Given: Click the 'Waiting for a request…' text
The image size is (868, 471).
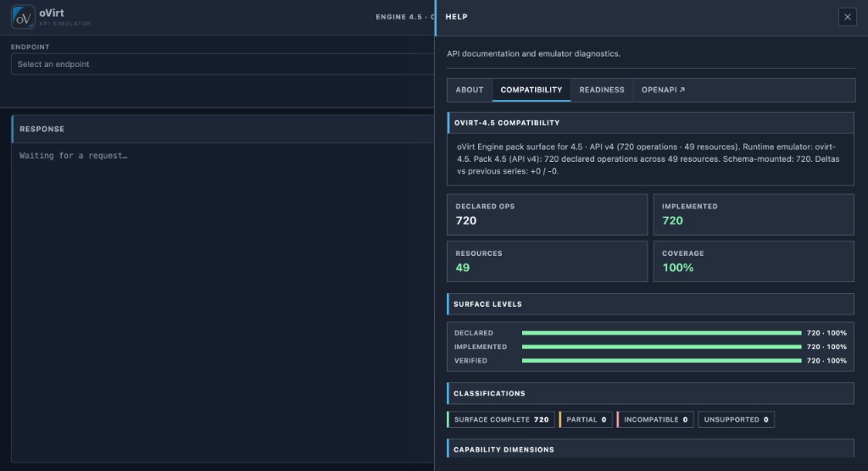Looking at the screenshot, I should pyautogui.click(x=74, y=156).
